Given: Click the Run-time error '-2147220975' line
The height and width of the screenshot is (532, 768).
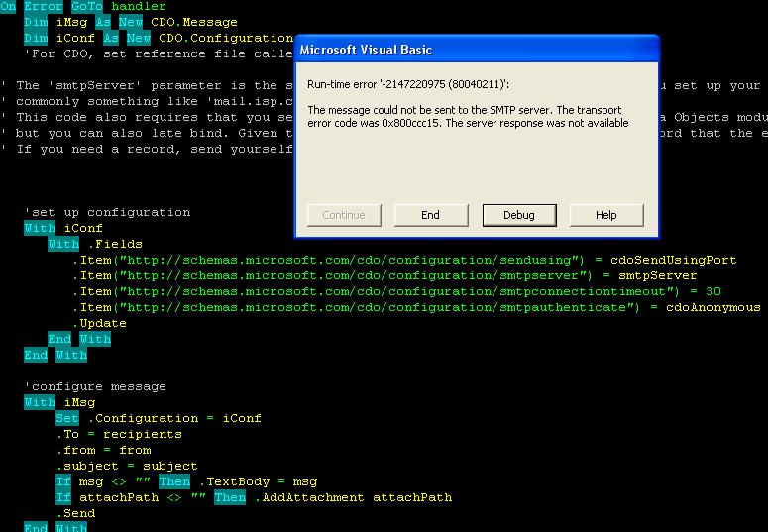Looking at the screenshot, I should pyautogui.click(x=408, y=84).
